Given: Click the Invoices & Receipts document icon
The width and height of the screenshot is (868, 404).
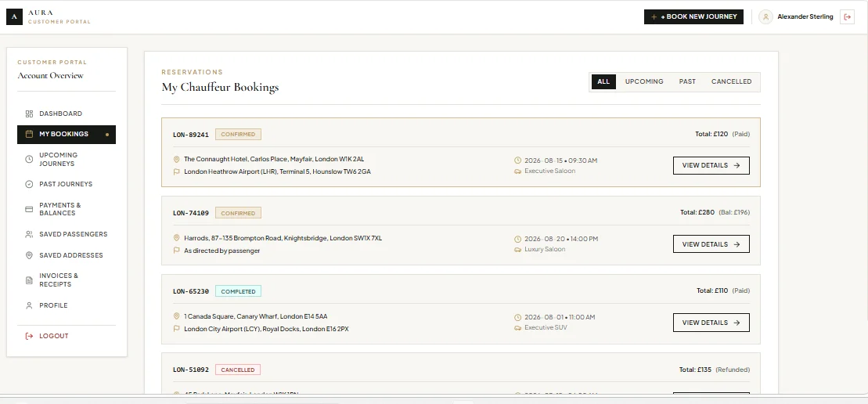Looking at the screenshot, I should [x=29, y=280].
